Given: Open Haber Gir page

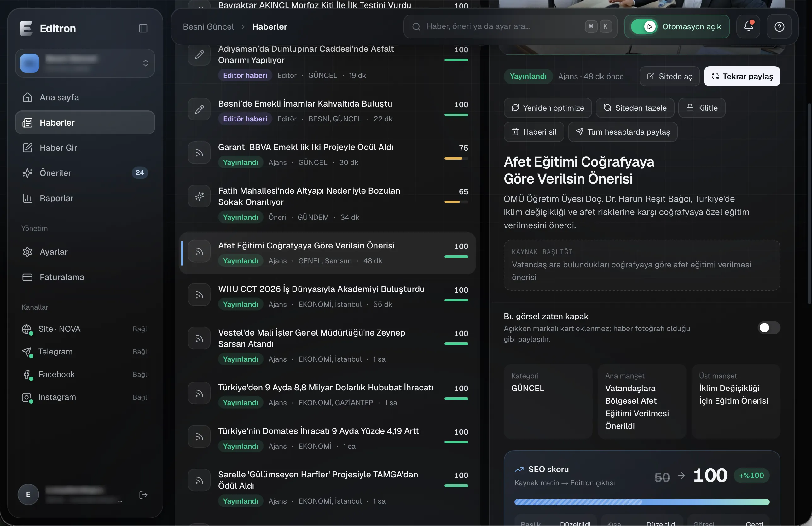Looking at the screenshot, I should pyautogui.click(x=85, y=148).
